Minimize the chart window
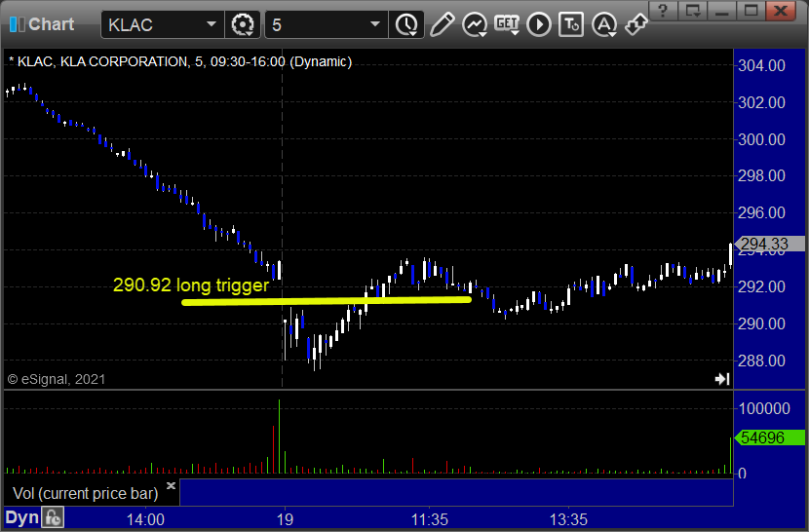809x532 pixels. coord(722,11)
